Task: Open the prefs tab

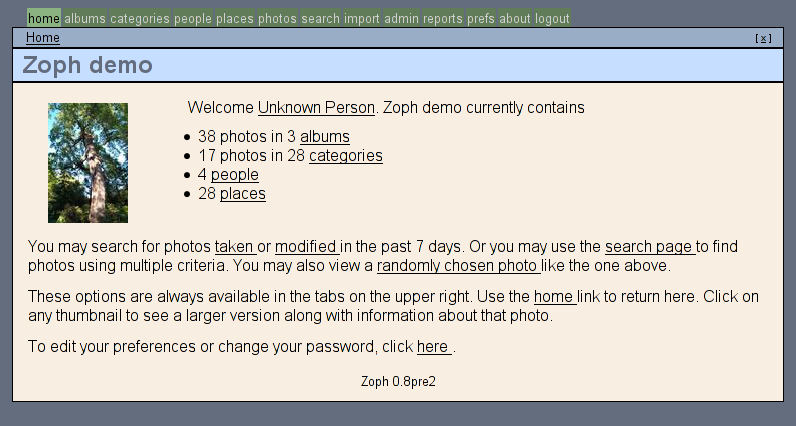Action: [481, 18]
